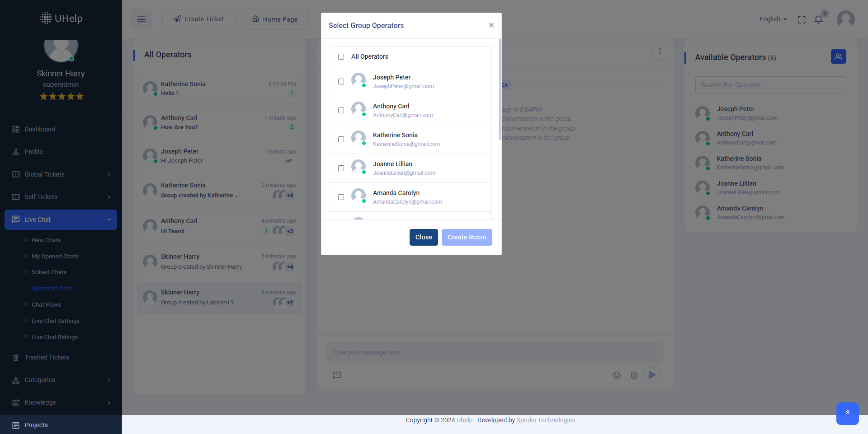Click the send message arrow icon

tap(652, 375)
